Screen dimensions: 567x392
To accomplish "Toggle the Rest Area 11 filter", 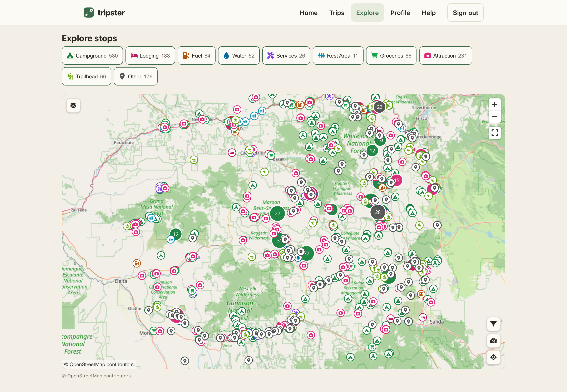I will tap(338, 55).
